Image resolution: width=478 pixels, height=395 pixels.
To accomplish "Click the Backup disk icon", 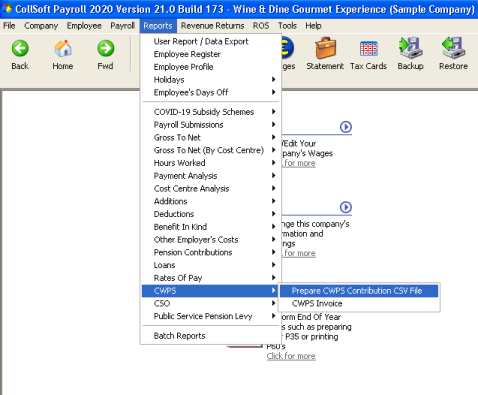I will pos(411,48).
